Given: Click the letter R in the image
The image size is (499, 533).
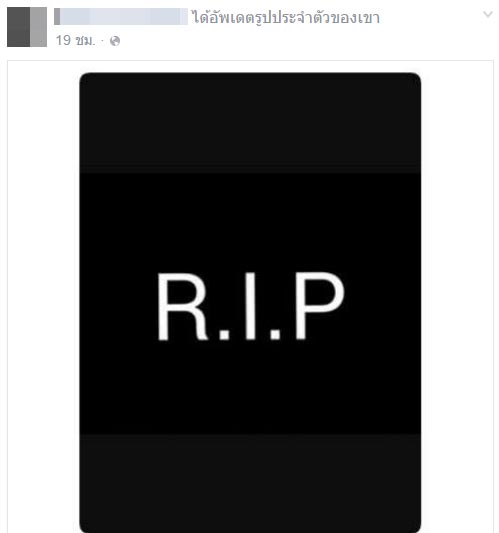Looking at the screenshot, I should pos(182,306).
